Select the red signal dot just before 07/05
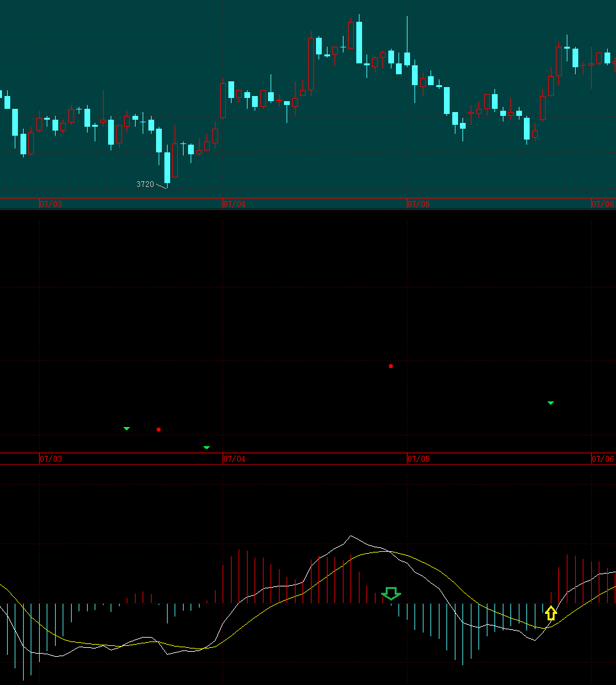Screen dimensions: 616x685 [391, 366]
